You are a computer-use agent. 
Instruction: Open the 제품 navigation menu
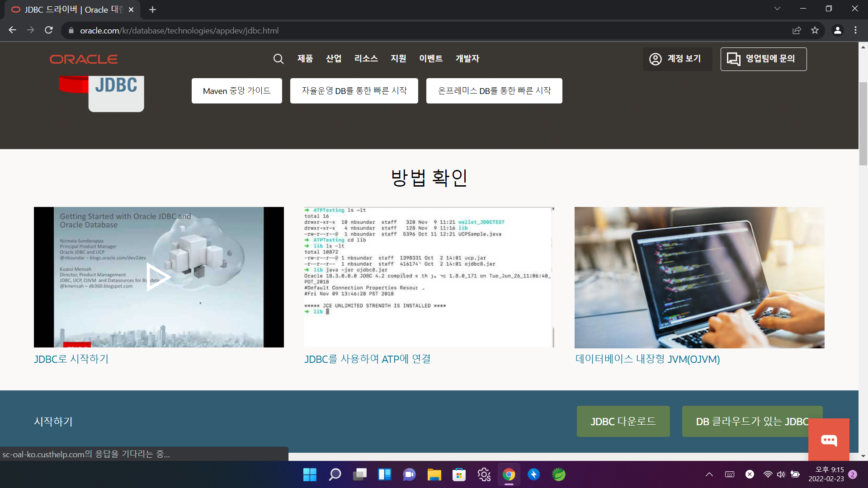pyautogui.click(x=305, y=59)
